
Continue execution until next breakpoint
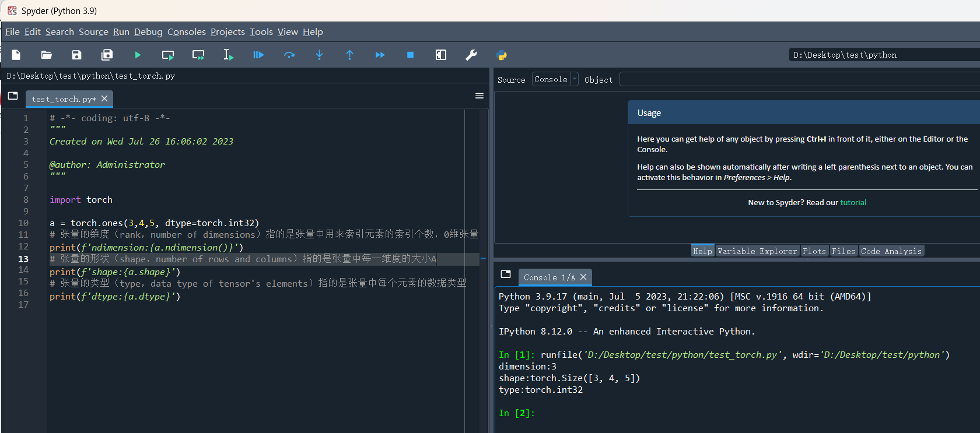[380, 55]
